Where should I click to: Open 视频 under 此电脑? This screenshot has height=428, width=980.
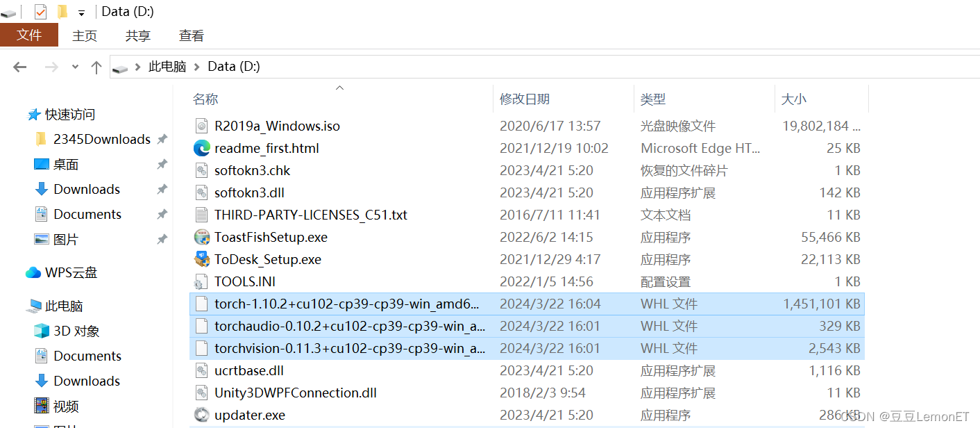click(x=66, y=406)
